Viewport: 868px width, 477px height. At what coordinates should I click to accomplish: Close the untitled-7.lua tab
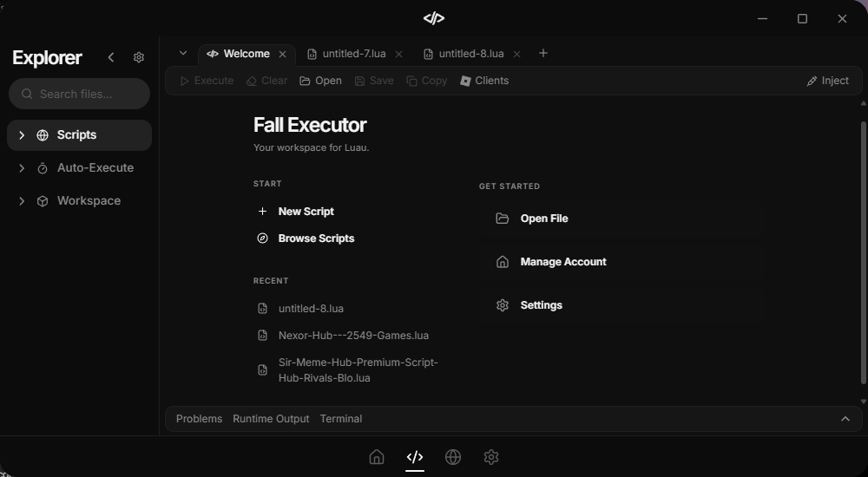[x=398, y=54]
